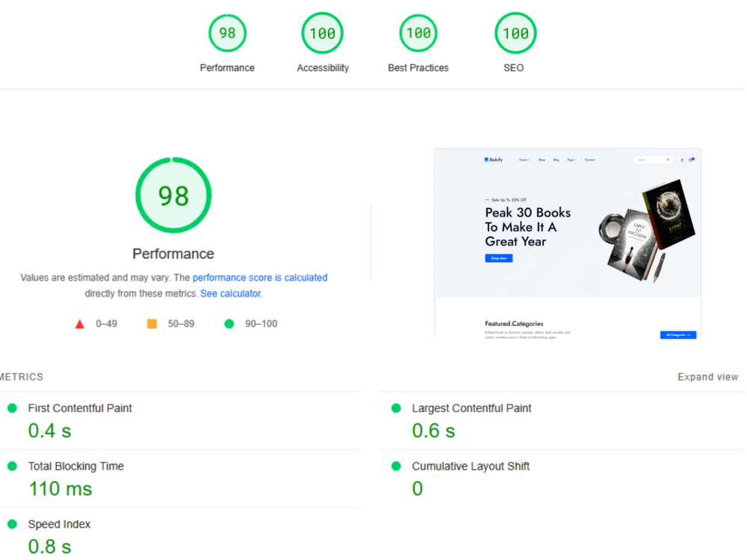Click Expand view for metrics

click(x=708, y=377)
